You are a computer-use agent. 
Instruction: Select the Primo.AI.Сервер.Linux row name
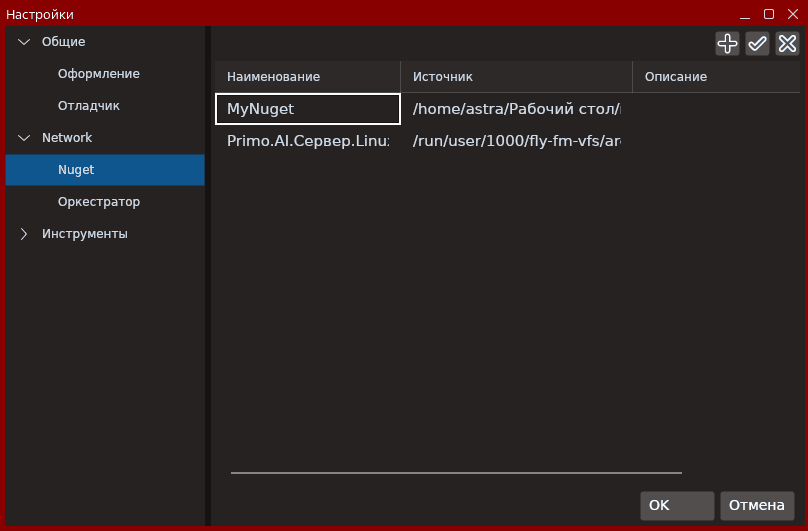pyautogui.click(x=307, y=141)
